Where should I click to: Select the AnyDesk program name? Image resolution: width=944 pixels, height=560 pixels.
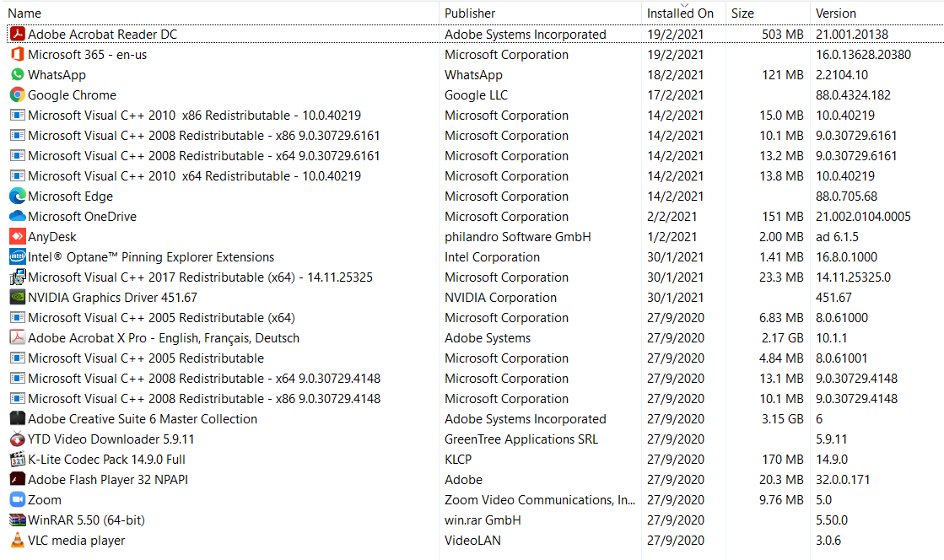coord(51,237)
